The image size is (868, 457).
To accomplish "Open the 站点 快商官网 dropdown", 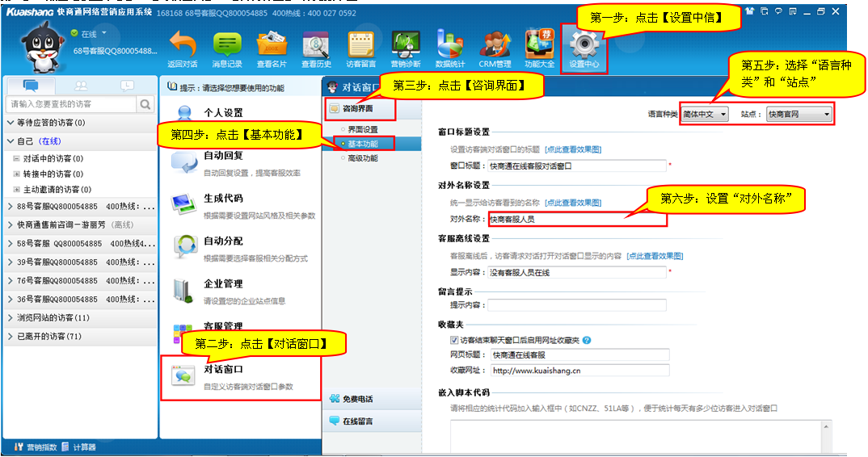I will click(798, 115).
